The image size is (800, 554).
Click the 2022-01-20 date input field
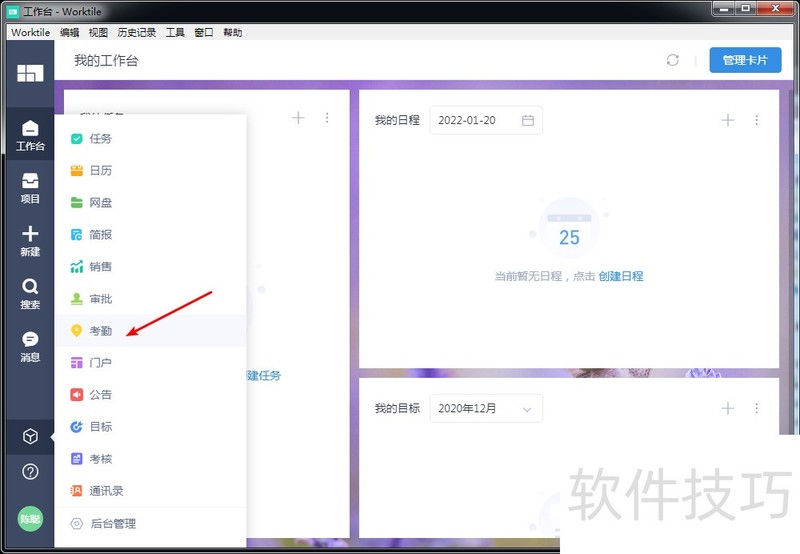click(x=486, y=120)
